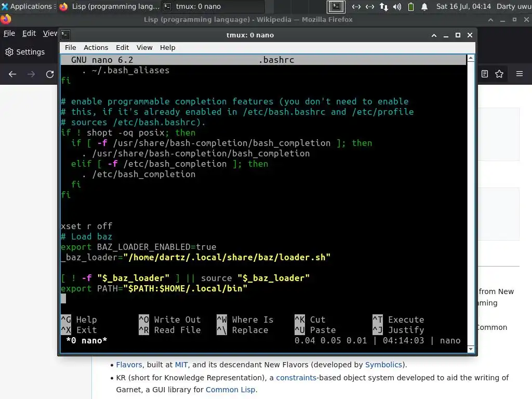Click the '^W Where Is' shortcut hint
Screen dimensions: 532x399
tap(245, 320)
